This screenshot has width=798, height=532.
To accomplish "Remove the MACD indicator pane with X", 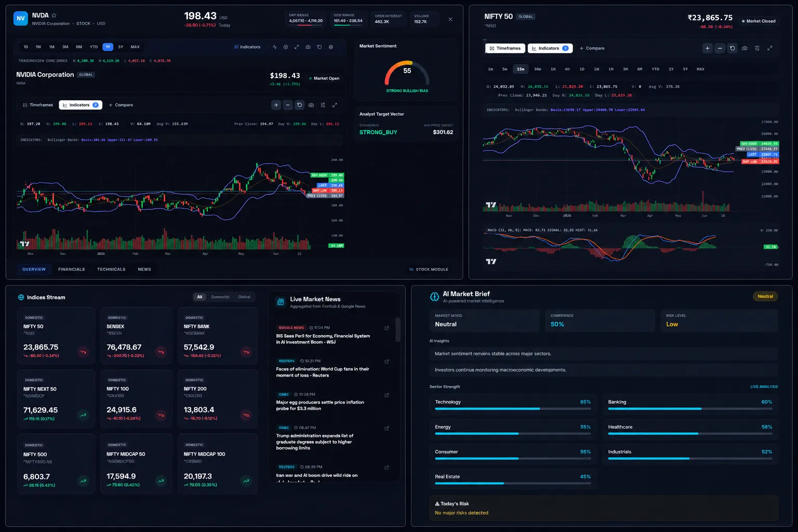I will [x=762, y=230].
